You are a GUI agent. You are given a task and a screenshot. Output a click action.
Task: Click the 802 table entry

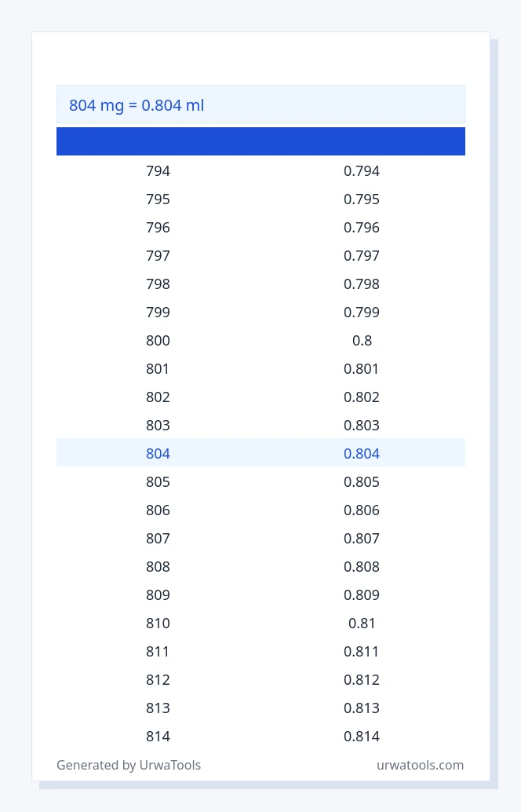[x=158, y=397]
